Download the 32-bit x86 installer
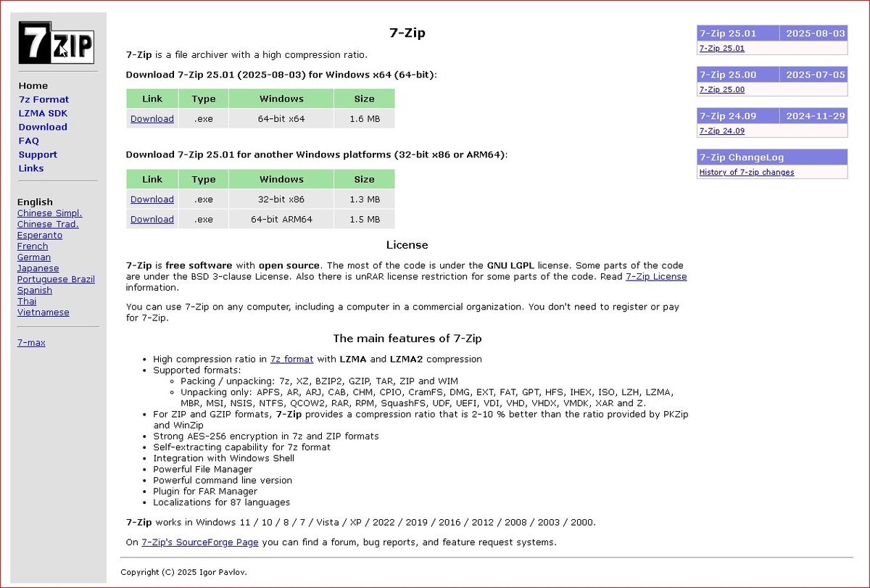Screen dimensions: 870x588 pyautogui.click(x=152, y=199)
